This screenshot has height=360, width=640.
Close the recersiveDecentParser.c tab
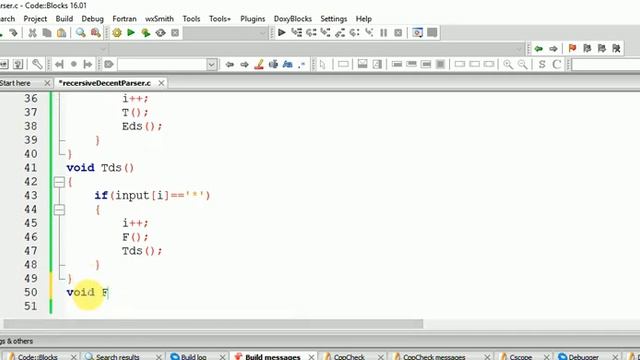coord(161,83)
